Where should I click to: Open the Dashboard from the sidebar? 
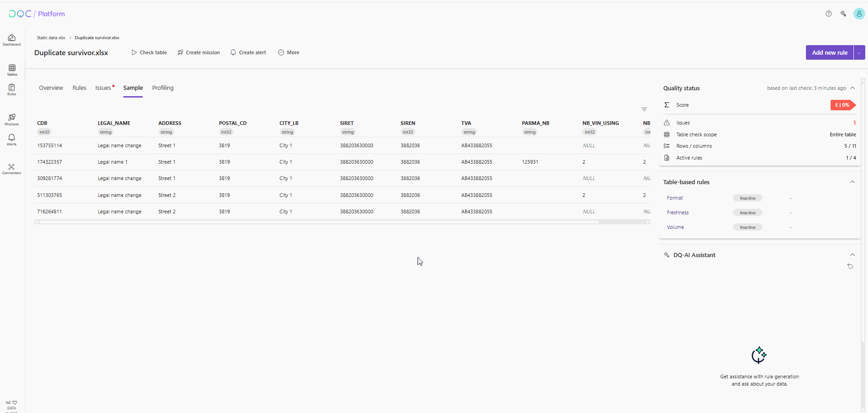pos(12,40)
